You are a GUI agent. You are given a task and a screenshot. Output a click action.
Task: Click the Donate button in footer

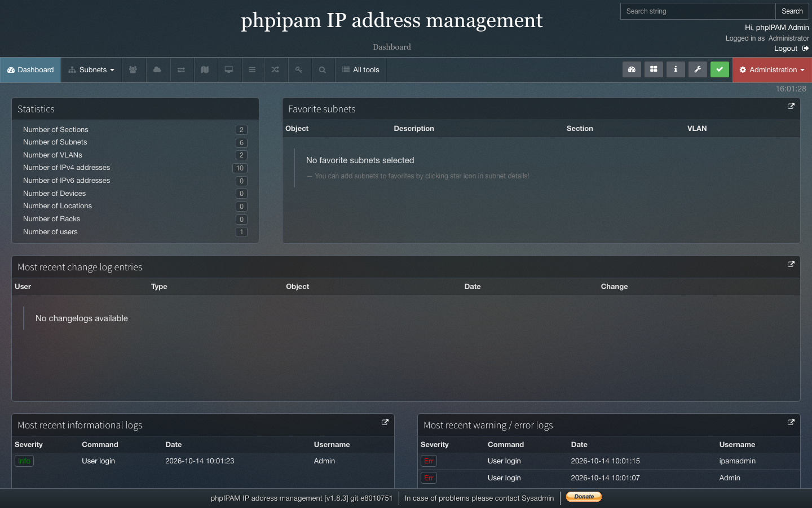(x=584, y=497)
